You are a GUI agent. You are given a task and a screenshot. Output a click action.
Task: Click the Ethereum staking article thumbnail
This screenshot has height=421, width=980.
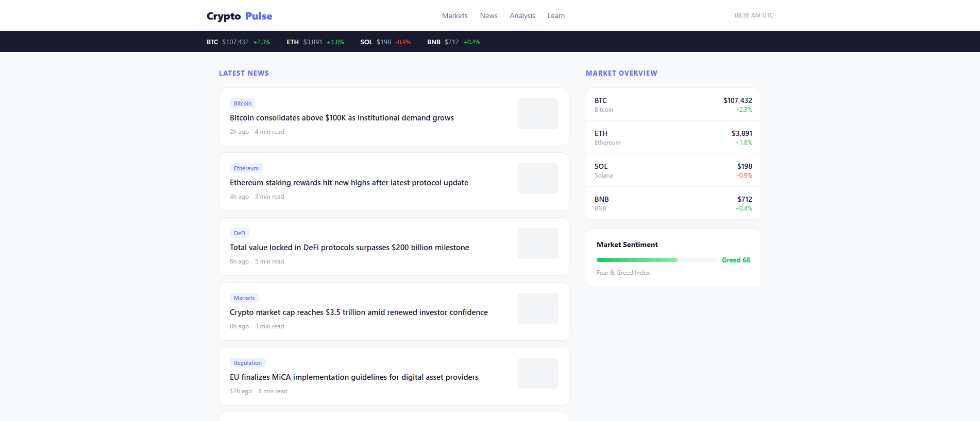tap(538, 179)
